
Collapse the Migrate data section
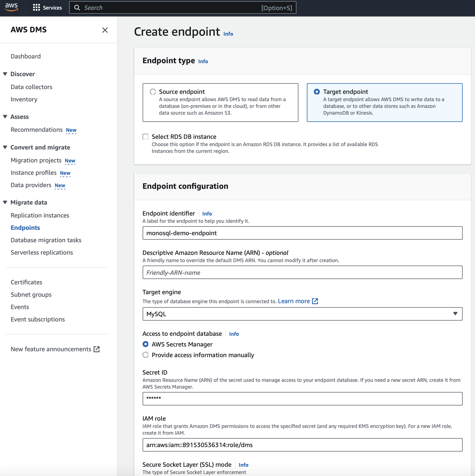pos(5,202)
